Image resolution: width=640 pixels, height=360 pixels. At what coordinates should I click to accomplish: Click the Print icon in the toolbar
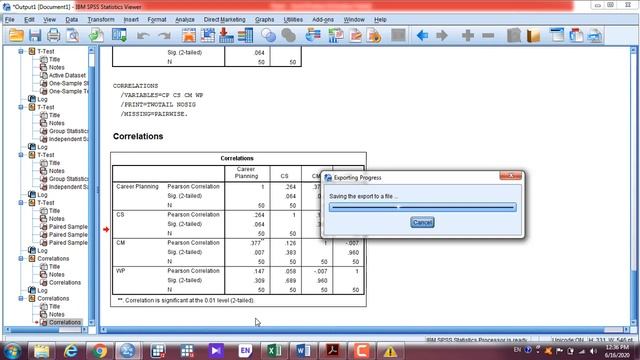53,36
